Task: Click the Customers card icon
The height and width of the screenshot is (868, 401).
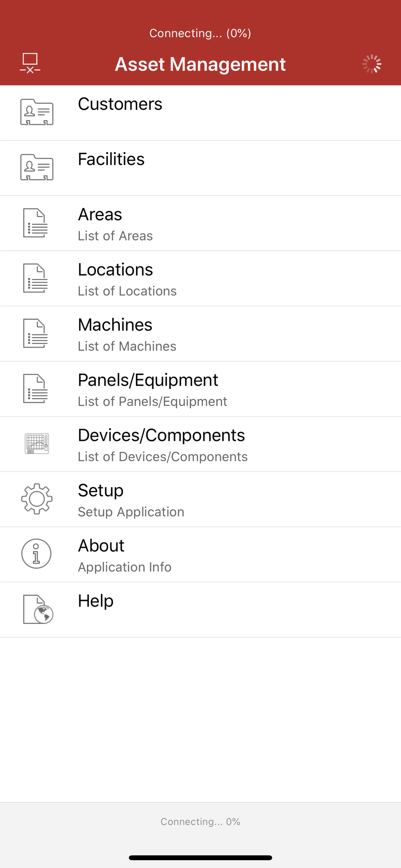Action: 37,112
